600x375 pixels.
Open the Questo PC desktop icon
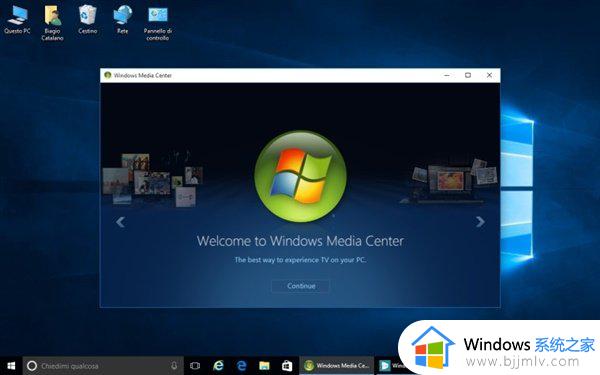pos(17,20)
